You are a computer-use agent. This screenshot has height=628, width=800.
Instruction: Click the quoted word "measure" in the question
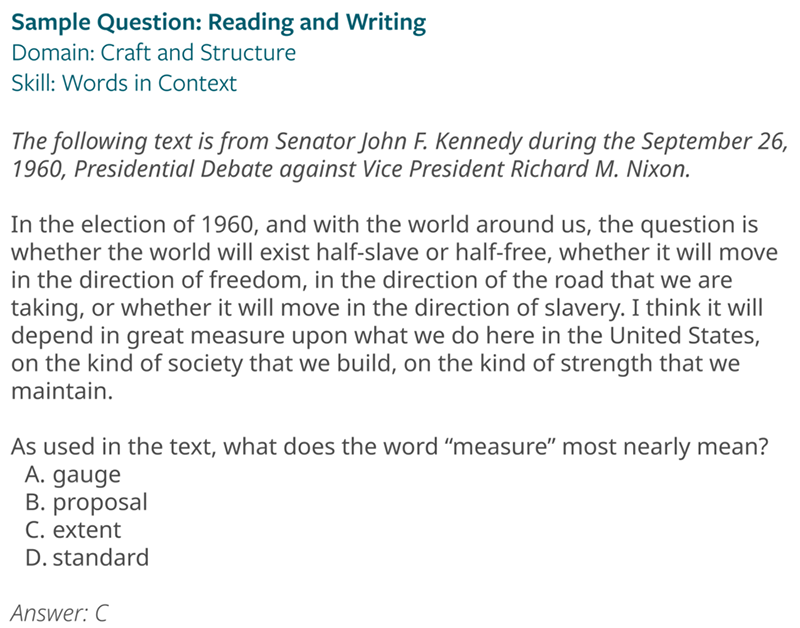pyautogui.click(x=505, y=447)
